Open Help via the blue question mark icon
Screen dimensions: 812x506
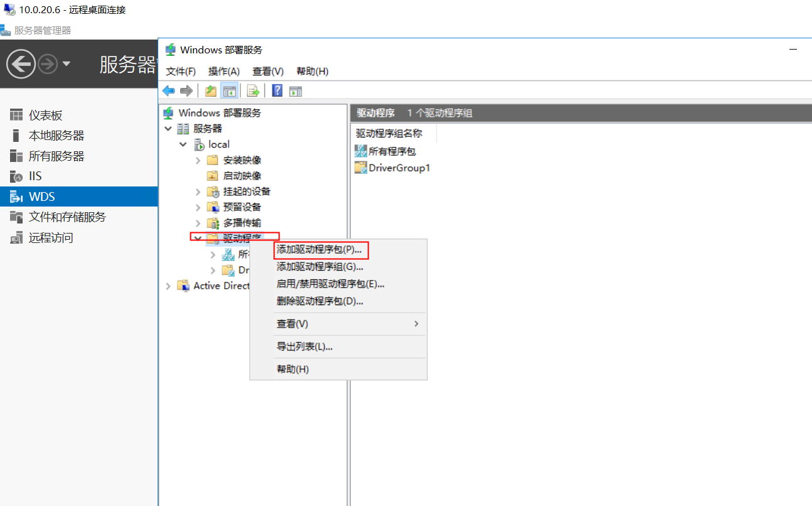(x=277, y=91)
